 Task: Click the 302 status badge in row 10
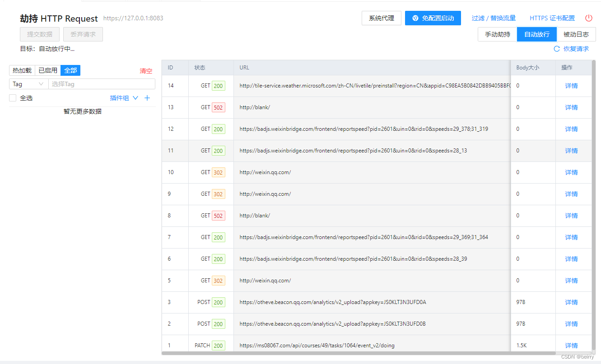click(x=219, y=172)
